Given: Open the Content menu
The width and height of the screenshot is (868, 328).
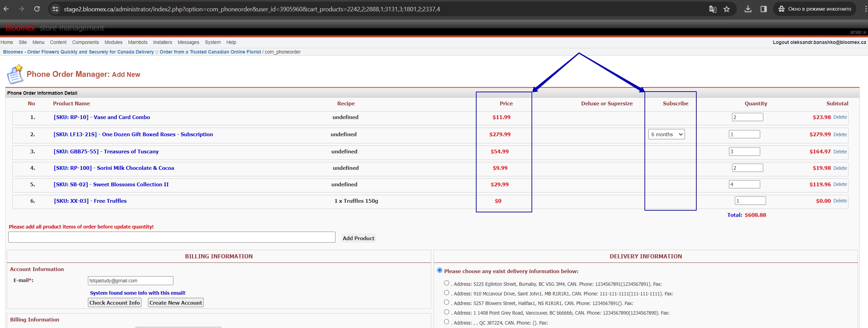Looking at the screenshot, I should [58, 42].
